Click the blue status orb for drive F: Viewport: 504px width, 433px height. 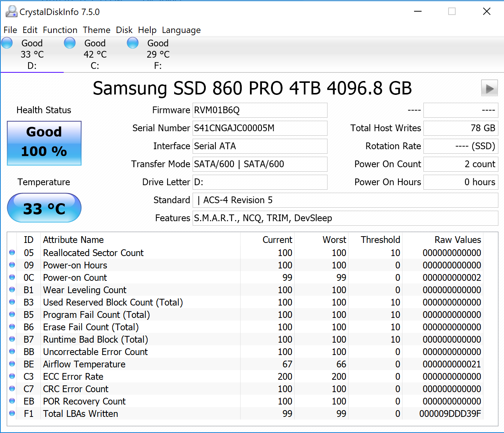pos(133,43)
